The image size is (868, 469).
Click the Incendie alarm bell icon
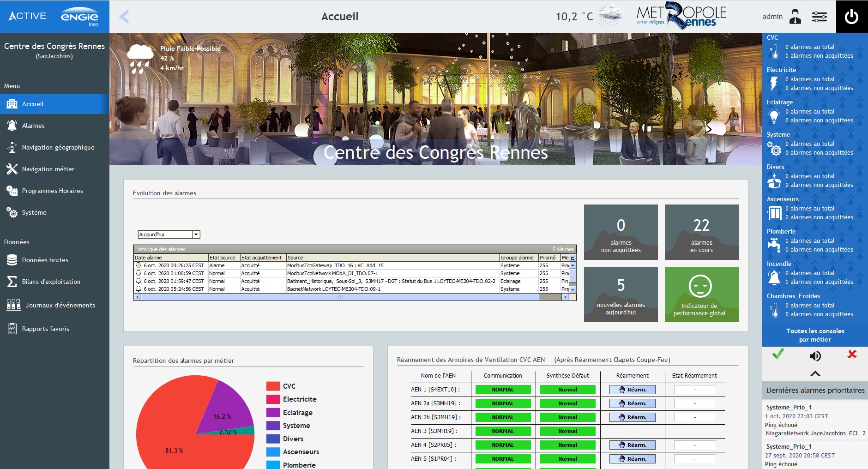774,277
